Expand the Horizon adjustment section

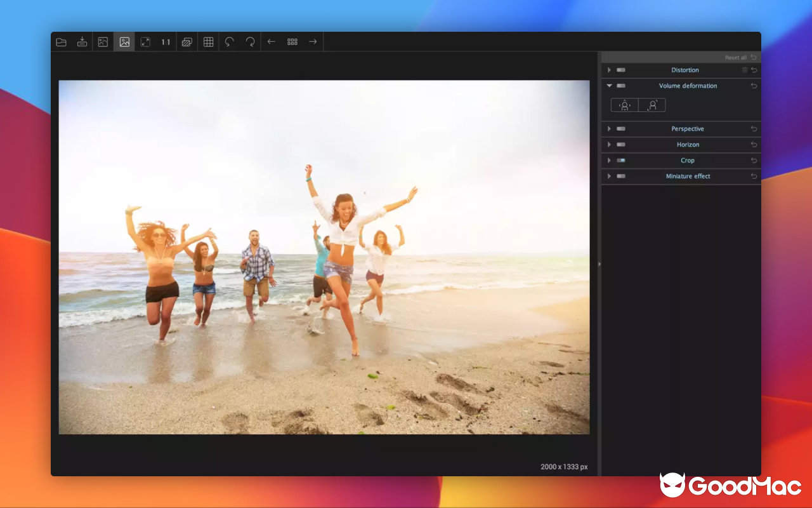[x=608, y=144]
